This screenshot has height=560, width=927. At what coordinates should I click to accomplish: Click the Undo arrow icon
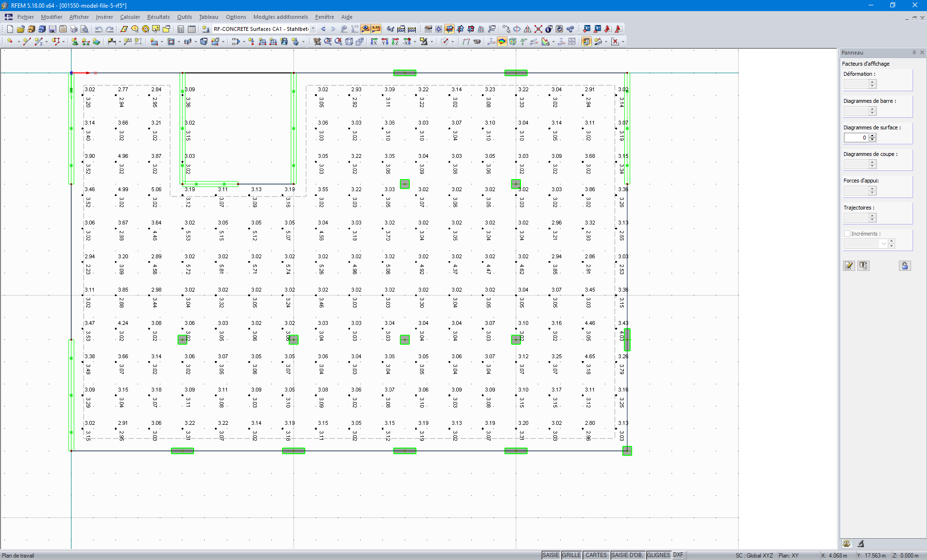tap(98, 29)
